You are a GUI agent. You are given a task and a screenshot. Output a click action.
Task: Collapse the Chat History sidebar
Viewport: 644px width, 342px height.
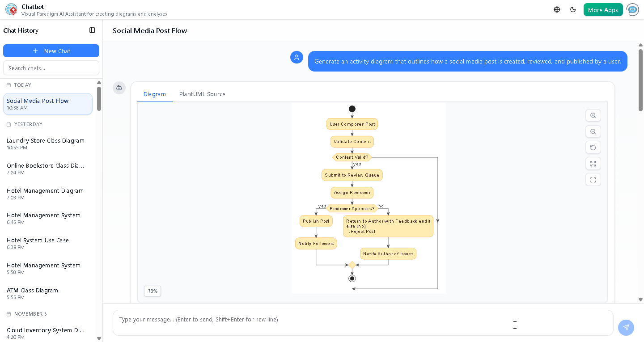(92, 30)
